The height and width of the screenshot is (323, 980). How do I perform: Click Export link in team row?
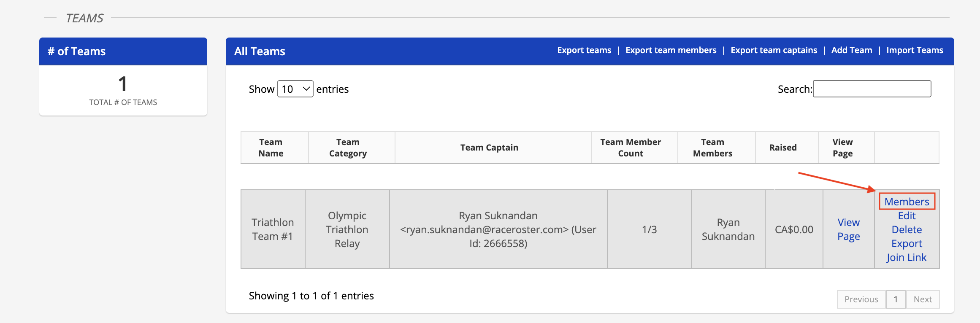coord(907,243)
